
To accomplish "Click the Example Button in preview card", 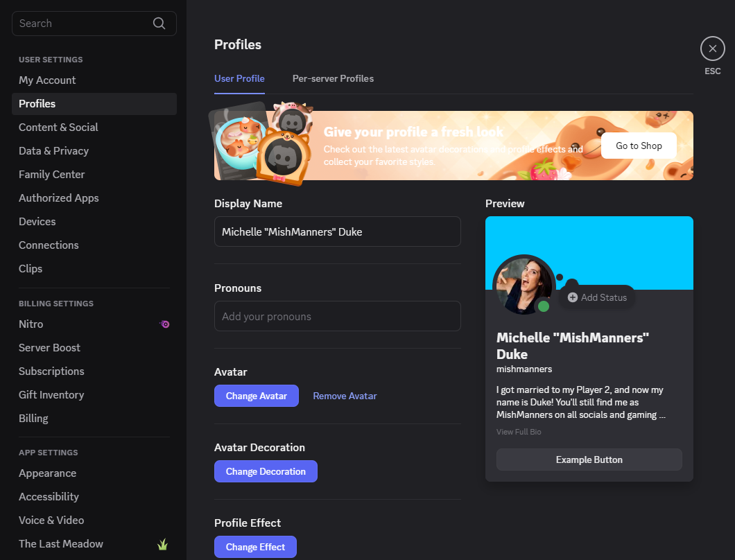I will click(589, 460).
